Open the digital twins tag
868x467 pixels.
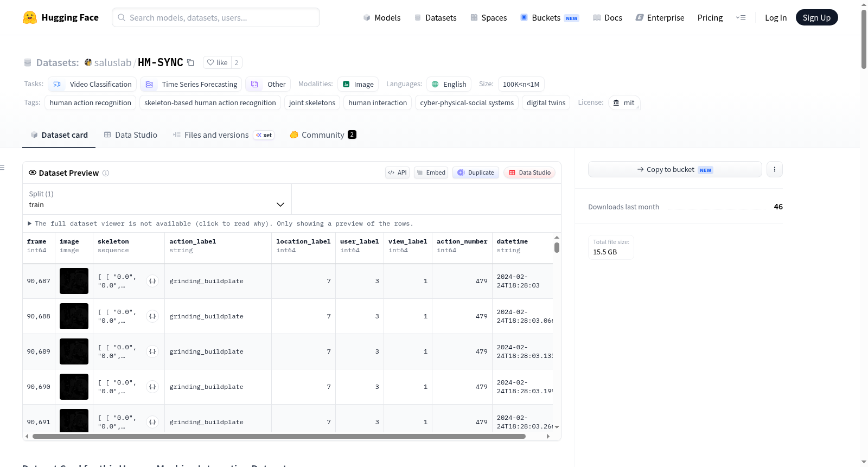[x=546, y=103]
